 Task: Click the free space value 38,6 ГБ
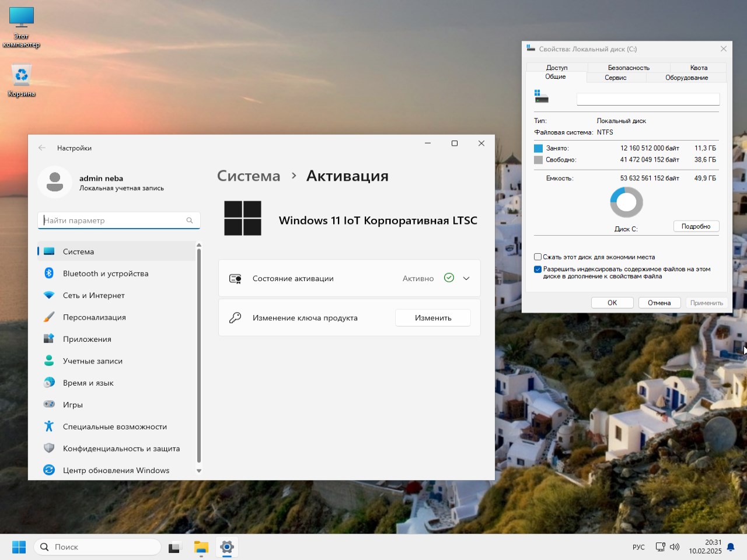click(705, 160)
